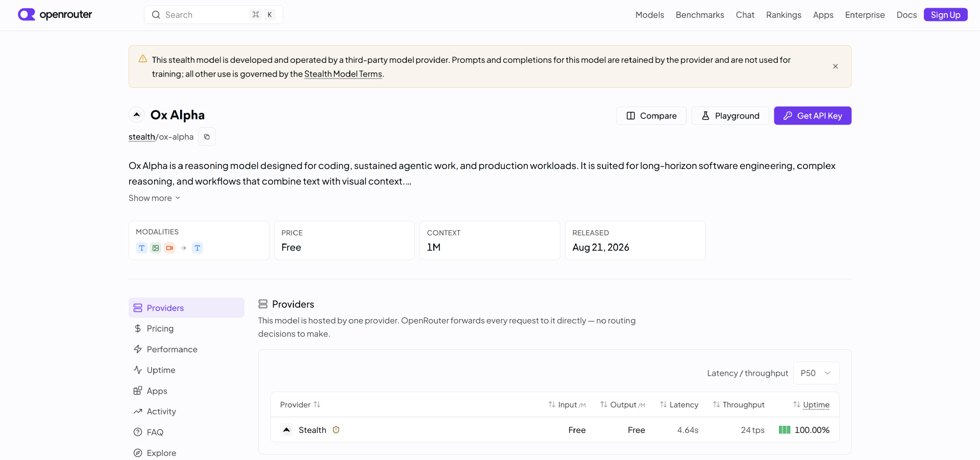
Task: Click the output text modality icon
Action: [x=197, y=248]
